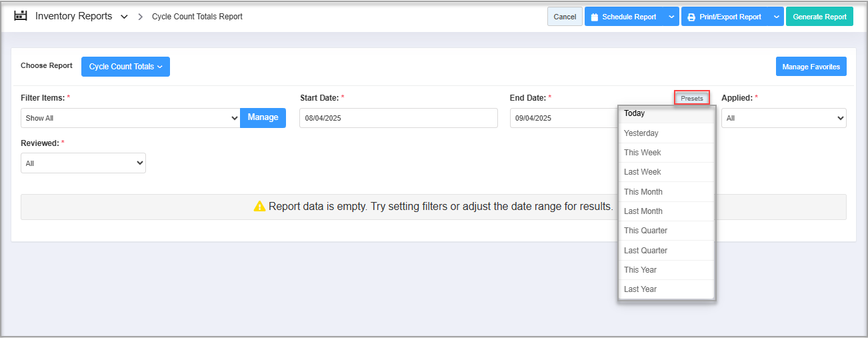
Task: Open the Print/Export Report dropdown arrow
Action: tap(776, 17)
